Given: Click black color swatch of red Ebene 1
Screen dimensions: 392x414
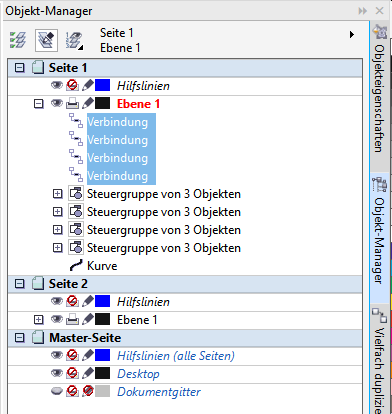Looking at the screenshot, I should pos(102,104).
